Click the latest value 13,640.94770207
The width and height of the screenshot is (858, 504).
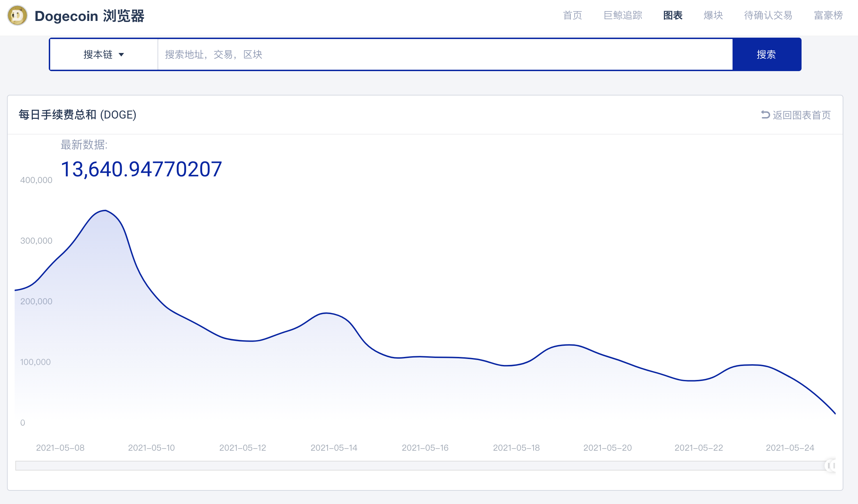(x=141, y=169)
